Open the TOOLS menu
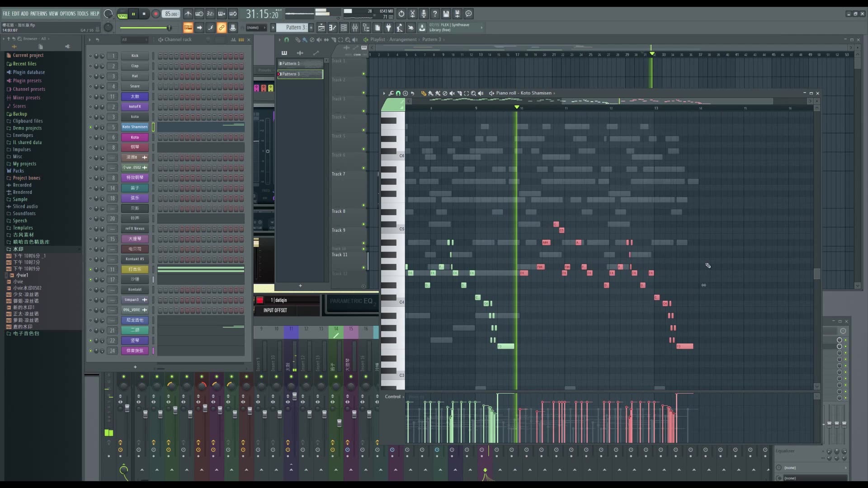 coord(83,14)
